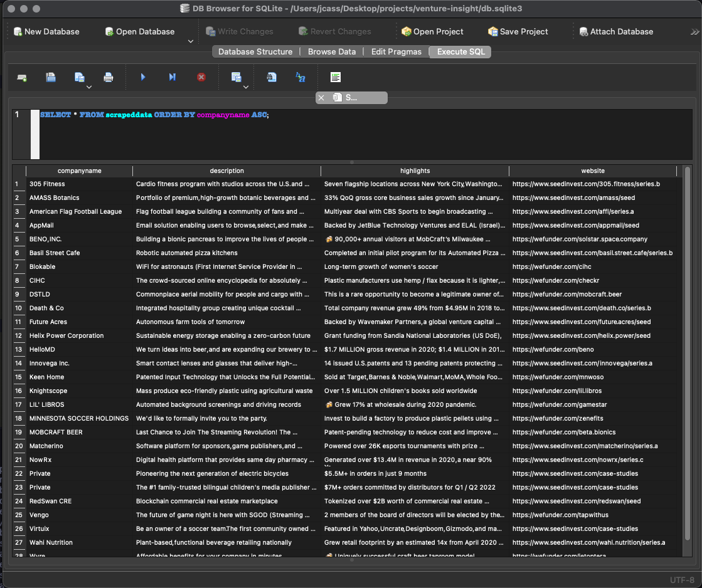Click into the SQL query editor
This screenshot has height=588, width=702.
click(365, 134)
